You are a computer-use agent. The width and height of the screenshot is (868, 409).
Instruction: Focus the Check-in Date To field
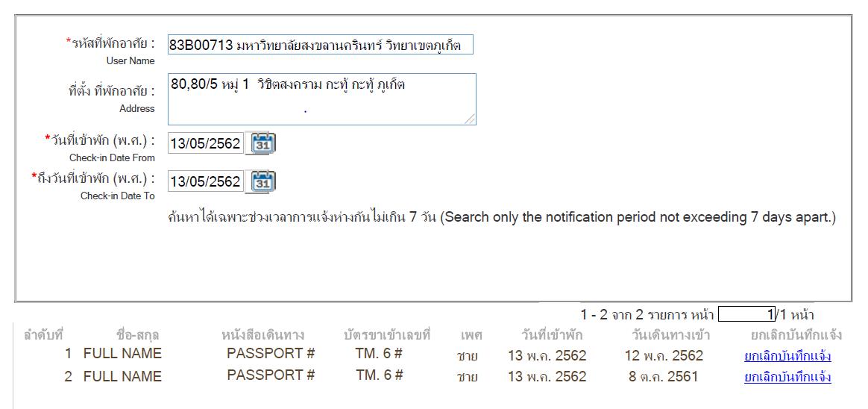pos(205,181)
